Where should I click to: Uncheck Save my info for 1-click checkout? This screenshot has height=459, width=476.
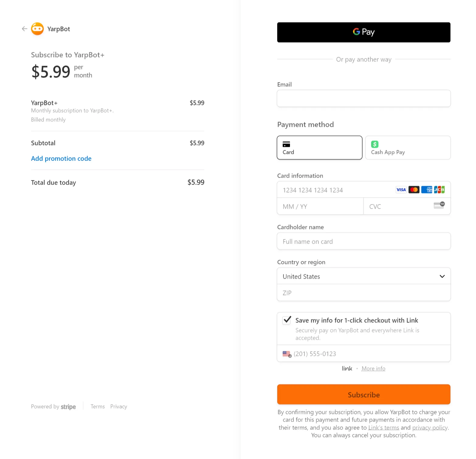(286, 320)
